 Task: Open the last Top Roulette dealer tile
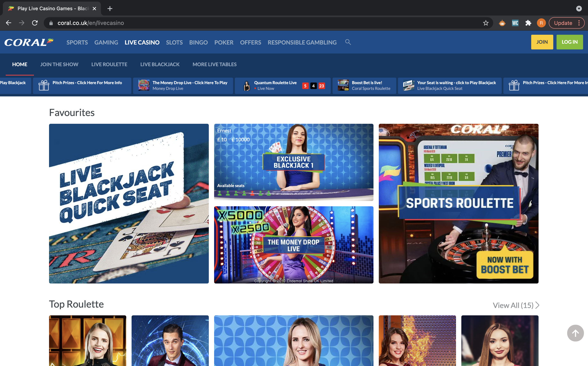tap(500, 341)
